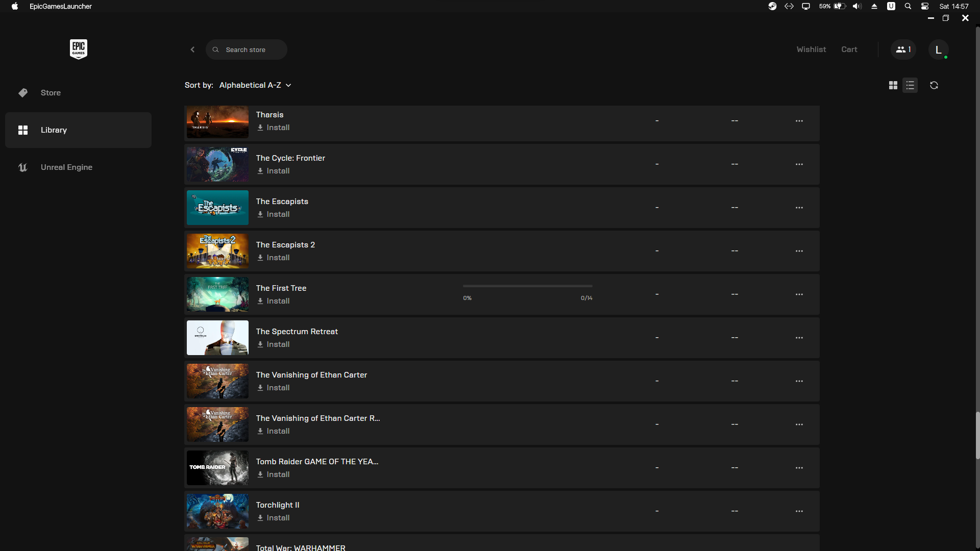Open three-dot menu for Tharsis
The image size is (980, 551).
(799, 121)
